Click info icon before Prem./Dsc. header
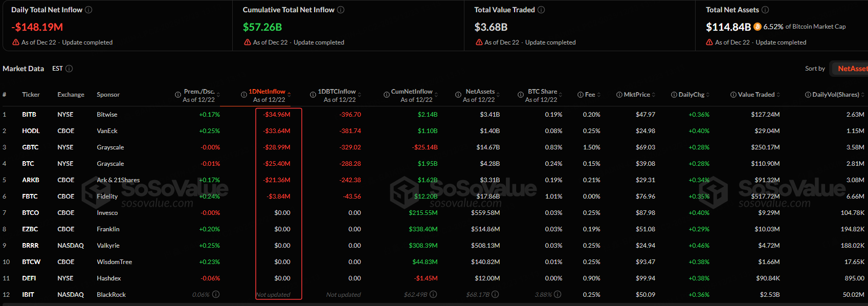Screen dimensions: 868x306 point(178,95)
